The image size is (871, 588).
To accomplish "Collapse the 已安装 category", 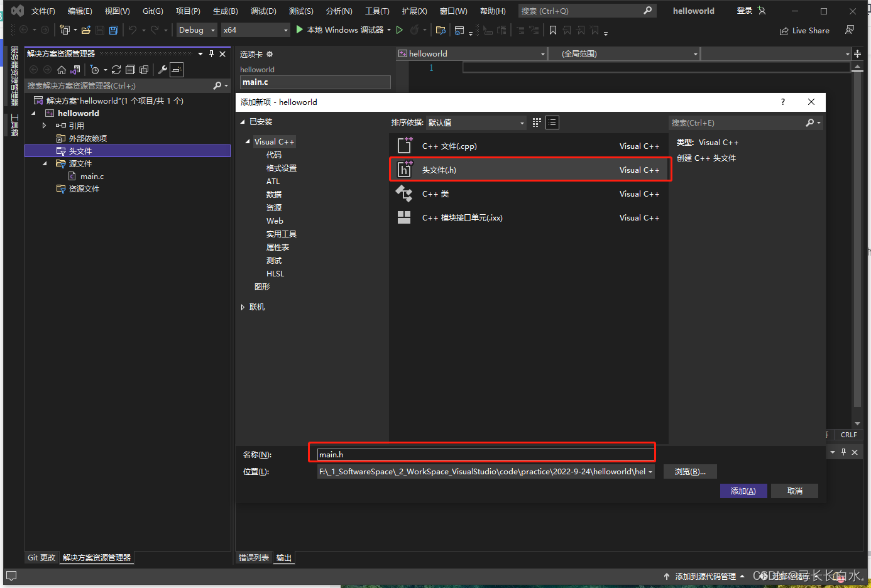I will coord(243,122).
